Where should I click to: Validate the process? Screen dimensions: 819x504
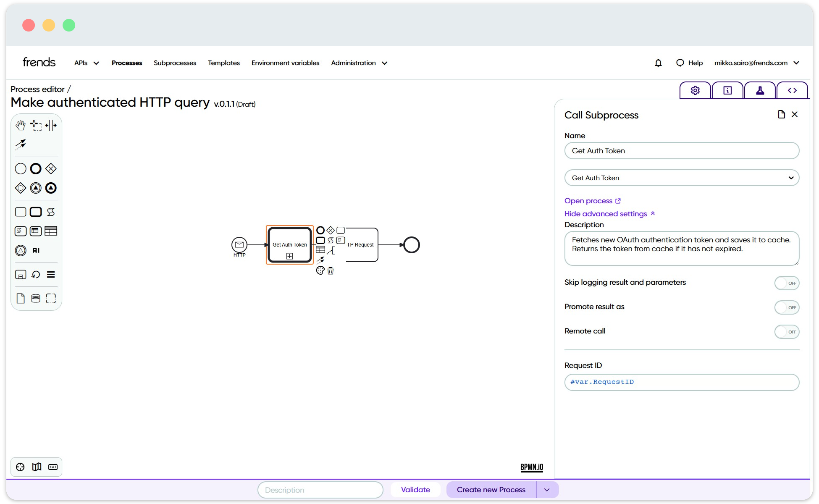pyautogui.click(x=415, y=489)
